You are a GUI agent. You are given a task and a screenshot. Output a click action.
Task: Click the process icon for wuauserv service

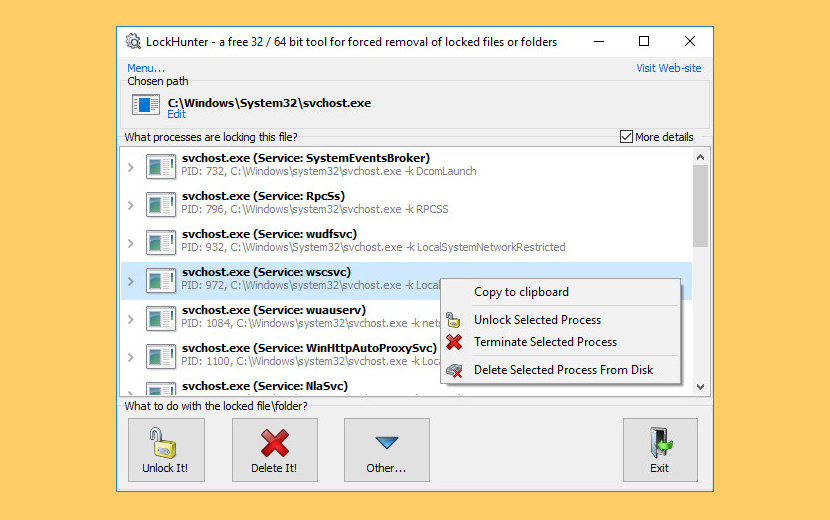tap(161, 319)
